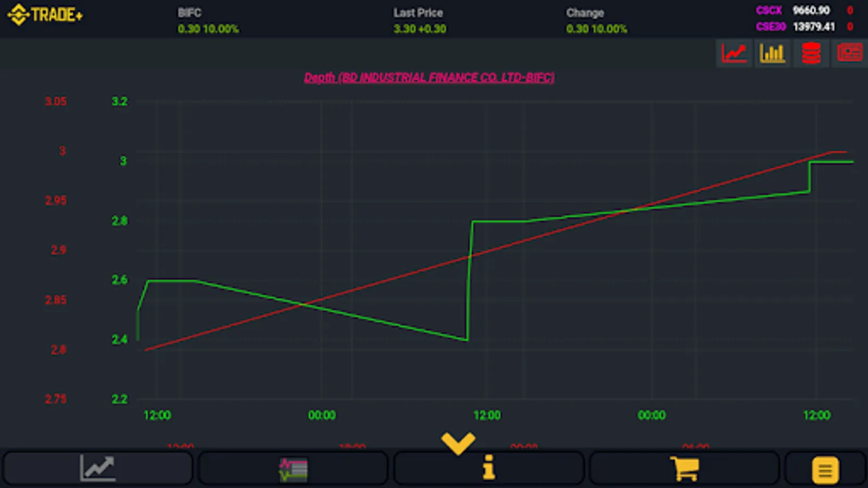Screen dimensions: 868x488
Task: Click the green 2.4 axis label
Action: pos(120,339)
